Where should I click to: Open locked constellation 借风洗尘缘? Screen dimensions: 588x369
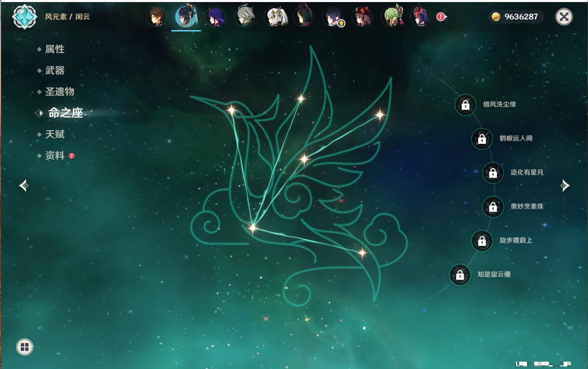[x=465, y=105]
